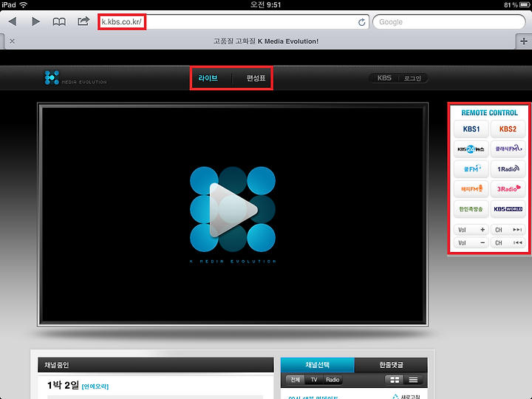The width and height of the screenshot is (532, 399).
Task: Click the REMOTE CONTROL heading
Action: click(x=489, y=112)
